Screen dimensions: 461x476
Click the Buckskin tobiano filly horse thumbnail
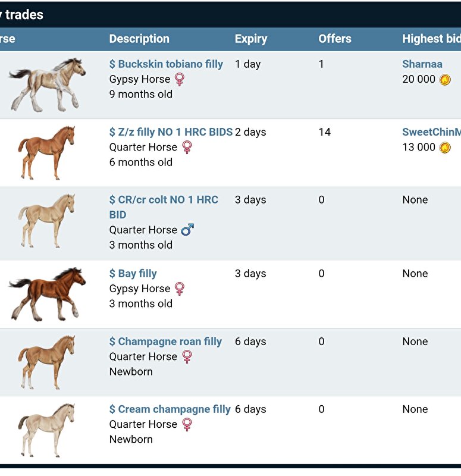click(47, 84)
